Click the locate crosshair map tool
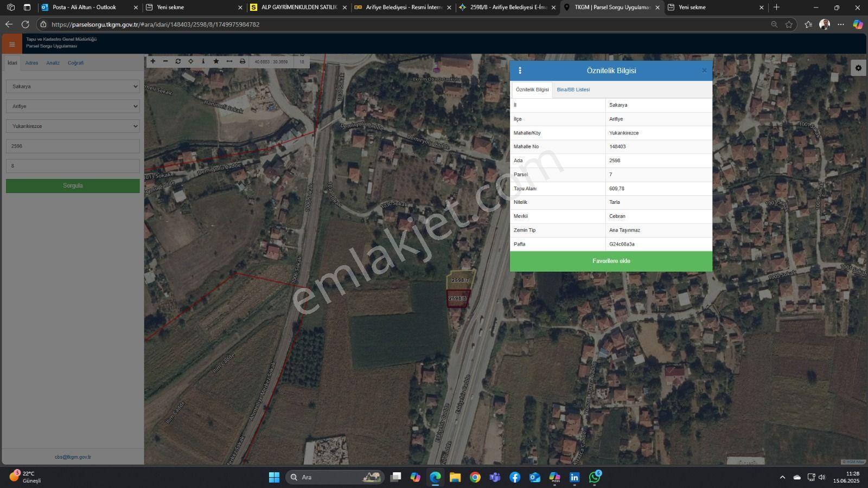This screenshot has width=868, height=488. pyautogui.click(x=190, y=61)
